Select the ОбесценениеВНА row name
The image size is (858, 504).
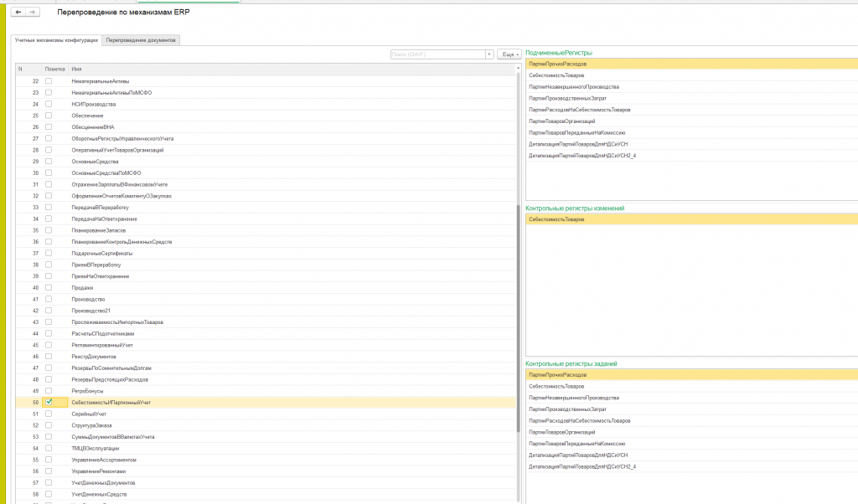coord(93,126)
